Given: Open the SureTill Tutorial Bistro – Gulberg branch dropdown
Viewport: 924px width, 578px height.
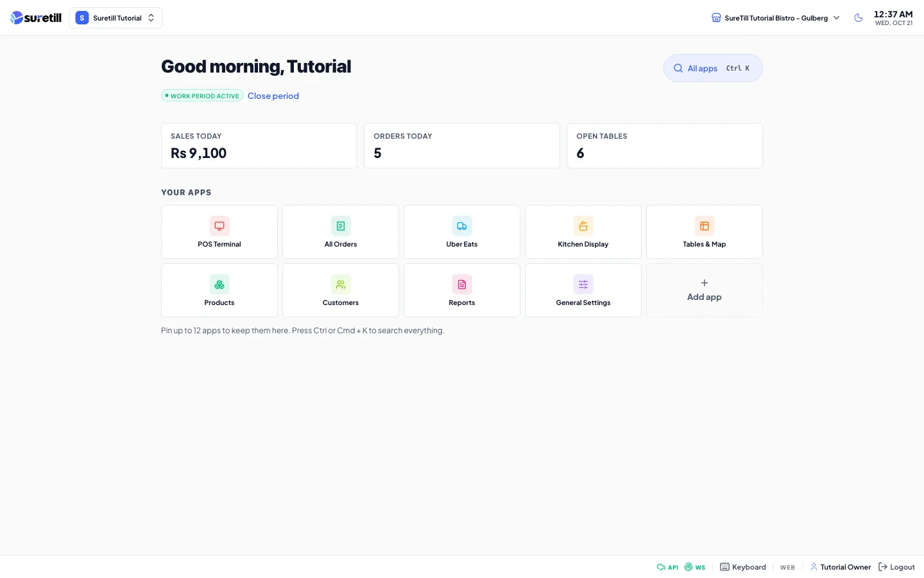Looking at the screenshot, I should pyautogui.click(x=776, y=18).
